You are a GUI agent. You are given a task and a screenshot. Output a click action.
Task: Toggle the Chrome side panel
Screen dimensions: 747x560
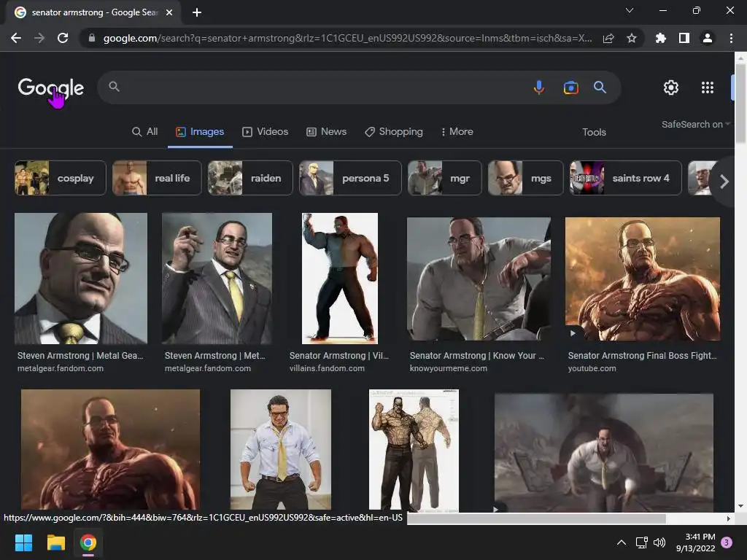pos(684,38)
